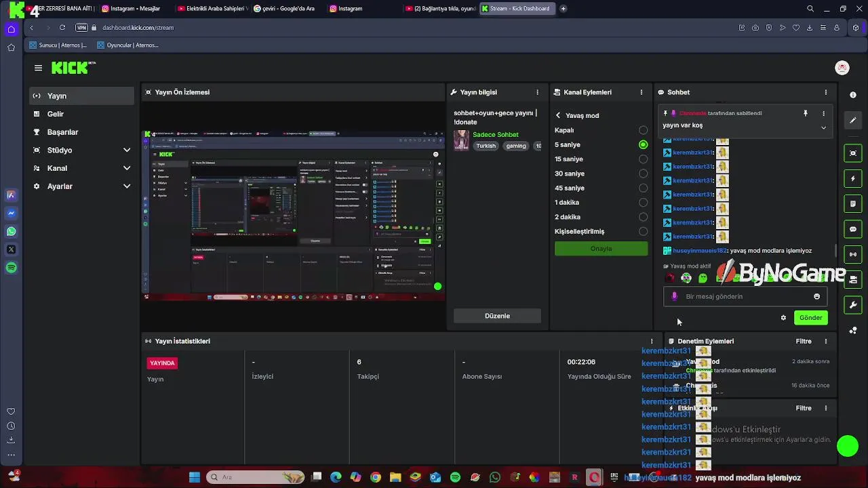Select Kapalı slow mode option

pyautogui.click(x=643, y=130)
